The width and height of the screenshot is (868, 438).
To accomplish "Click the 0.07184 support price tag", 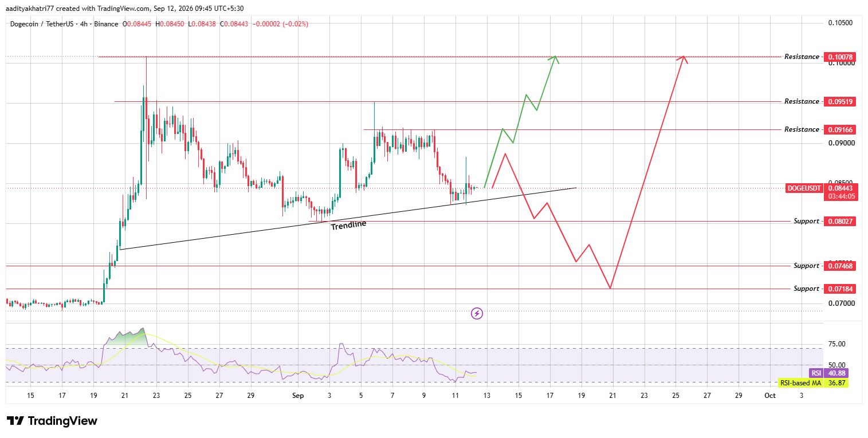I will (841, 289).
